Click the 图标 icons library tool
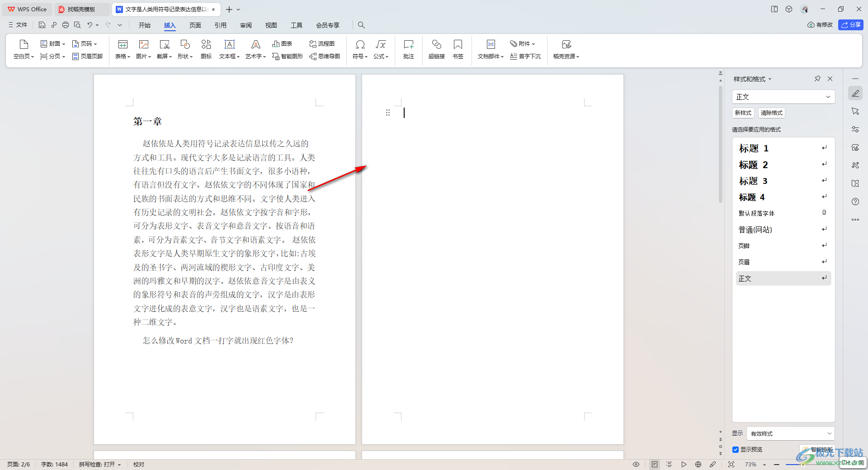The height and width of the screenshot is (470, 868). pos(206,49)
